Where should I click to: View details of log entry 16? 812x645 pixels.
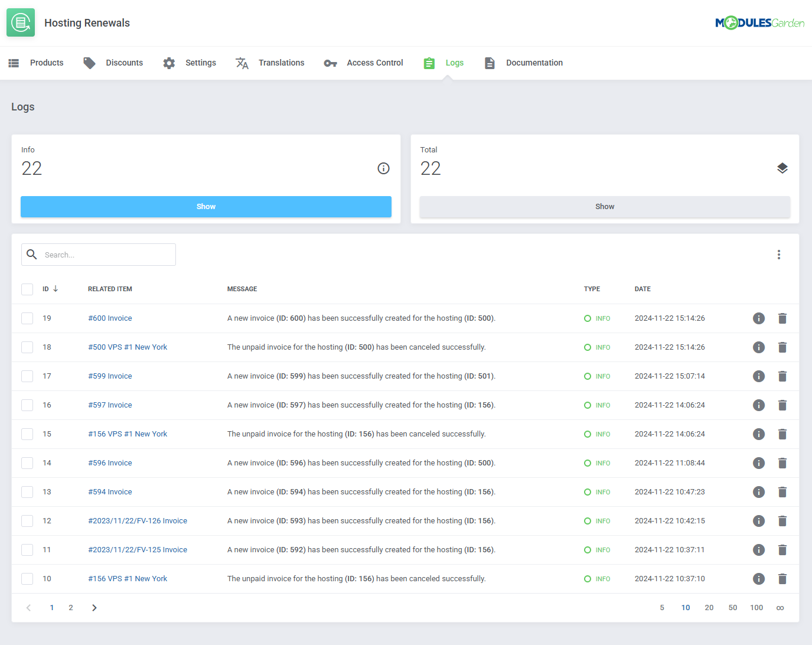coord(759,405)
